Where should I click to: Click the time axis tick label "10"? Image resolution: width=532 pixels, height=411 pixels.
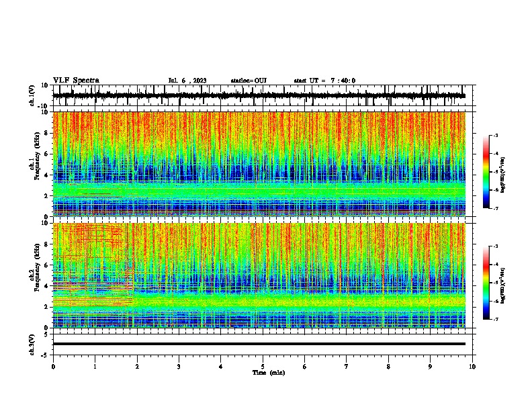[472, 367]
